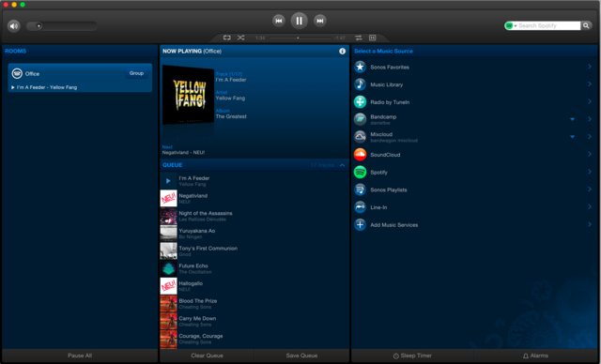Open the Spotify search source dropdown
This screenshot has height=364, width=601.
(x=511, y=25)
